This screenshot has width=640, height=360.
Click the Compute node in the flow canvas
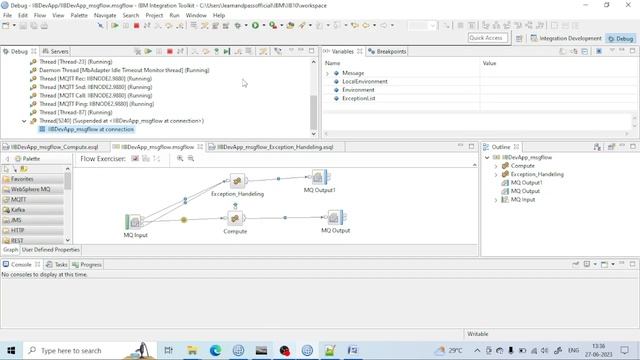(x=235, y=219)
